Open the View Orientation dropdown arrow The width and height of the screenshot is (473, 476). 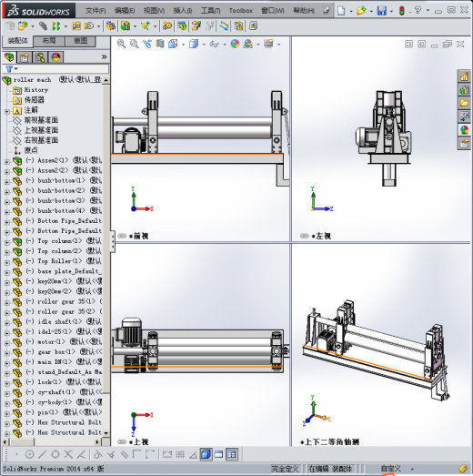point(183,45)
